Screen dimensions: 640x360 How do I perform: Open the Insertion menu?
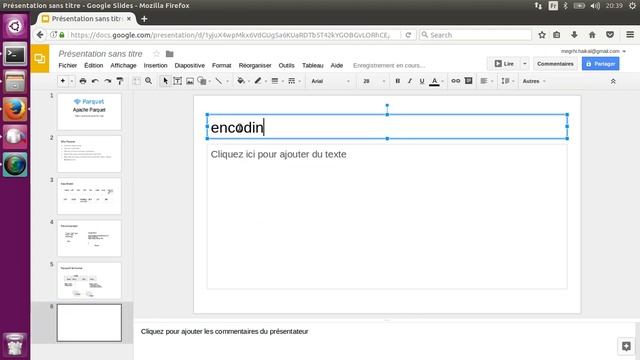tap(156, 65)
